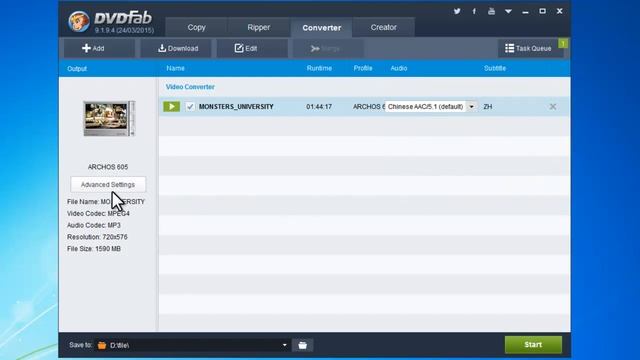Open Edit for selected video
640x360 pixels.
[252, 48]
